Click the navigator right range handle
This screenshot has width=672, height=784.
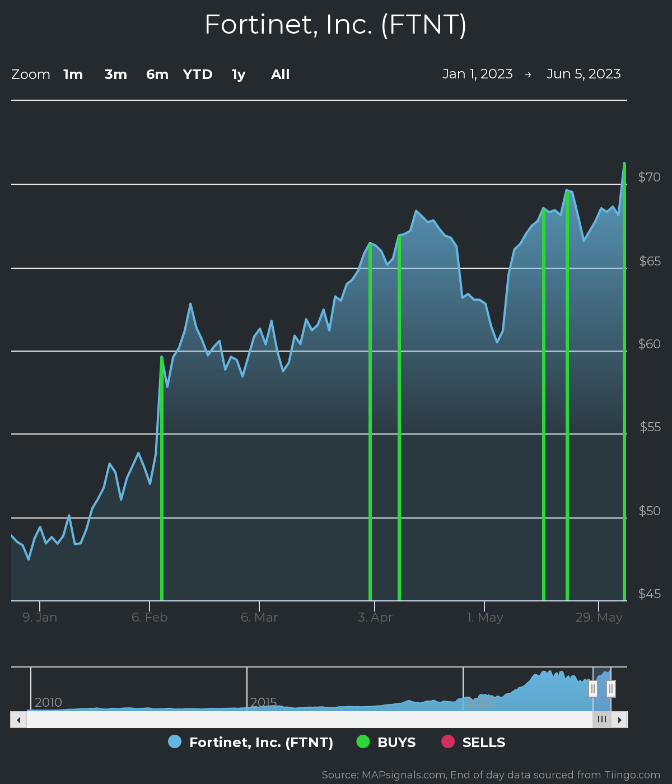(x=611, y=688)
